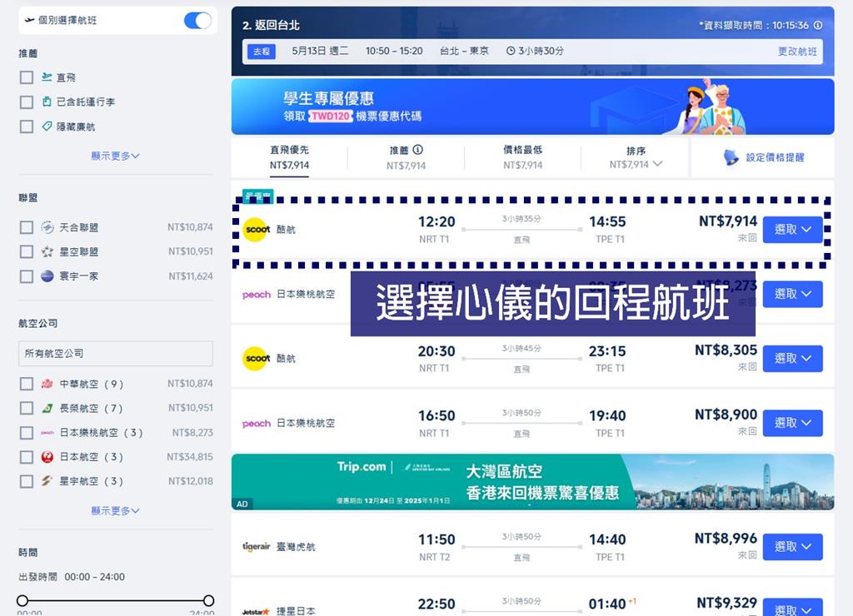This screenshot has height=616, width=853.
Task: Click the NT$8,305 fare price
Action: 726,350
